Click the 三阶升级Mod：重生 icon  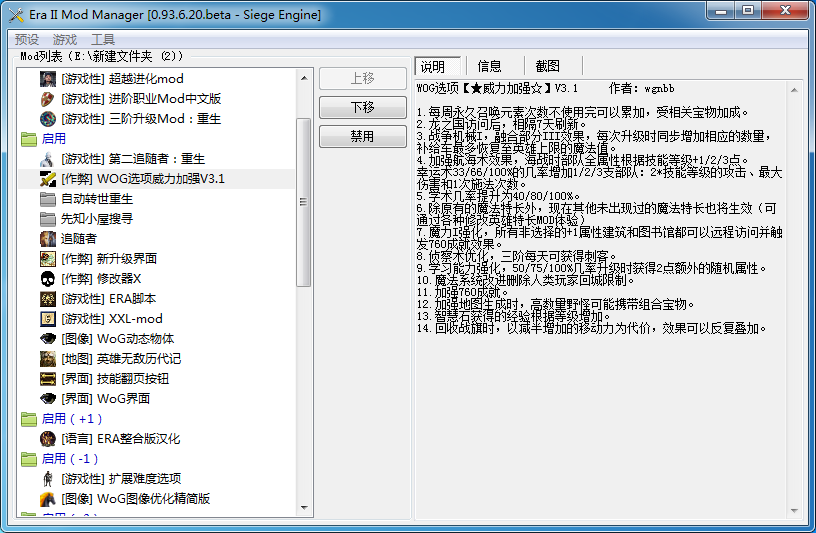(48, 119)
